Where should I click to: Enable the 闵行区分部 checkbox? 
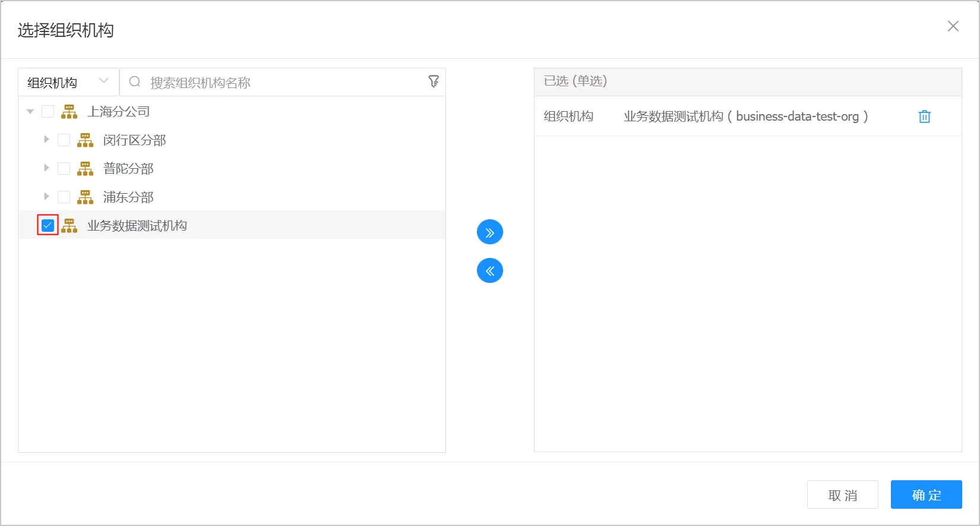pos(64,140)
